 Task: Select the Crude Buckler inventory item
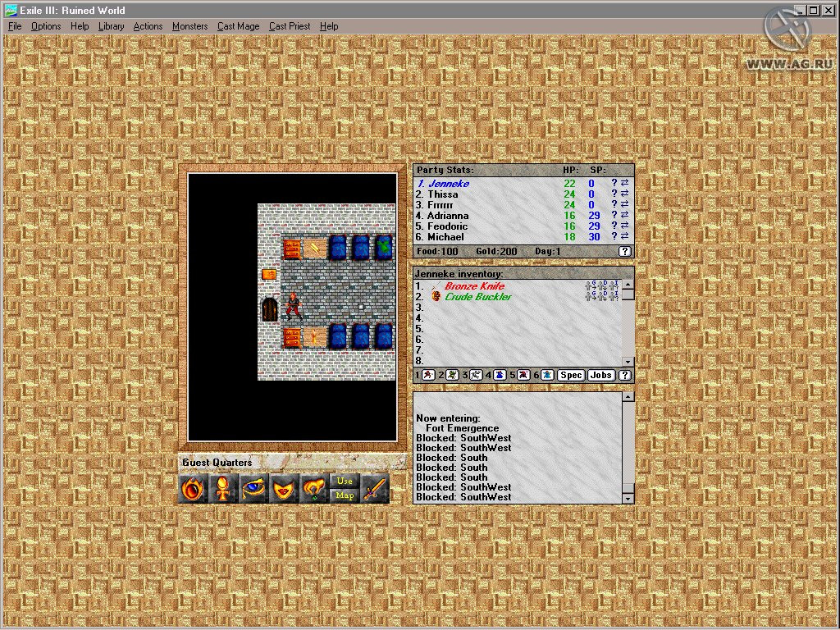point(478,297)
